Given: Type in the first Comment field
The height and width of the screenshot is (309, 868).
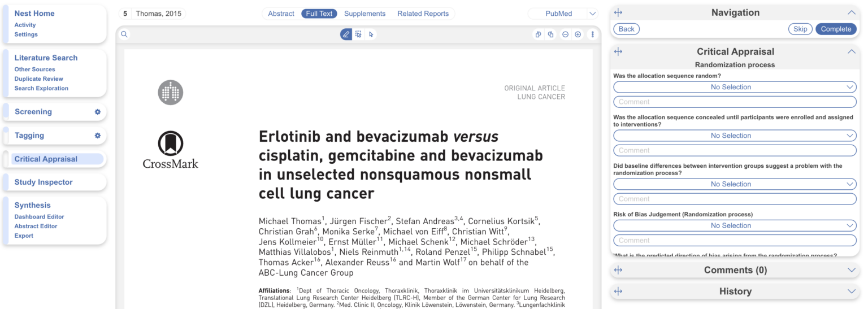Looking at the screenshot, I should click(735, 102).
